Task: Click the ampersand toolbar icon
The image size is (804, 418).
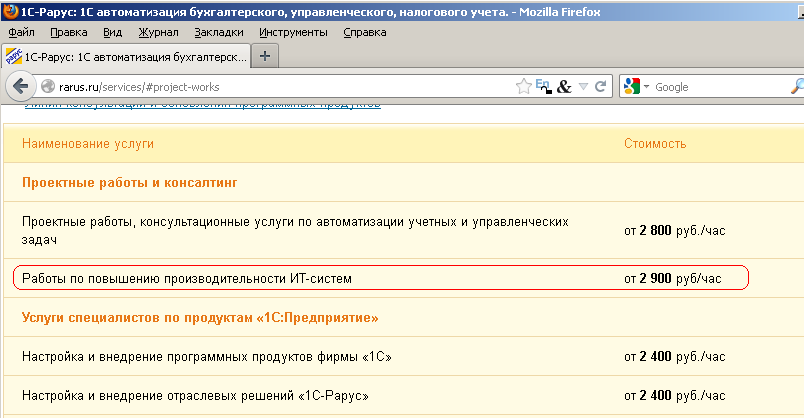Action: coord(564,87)
